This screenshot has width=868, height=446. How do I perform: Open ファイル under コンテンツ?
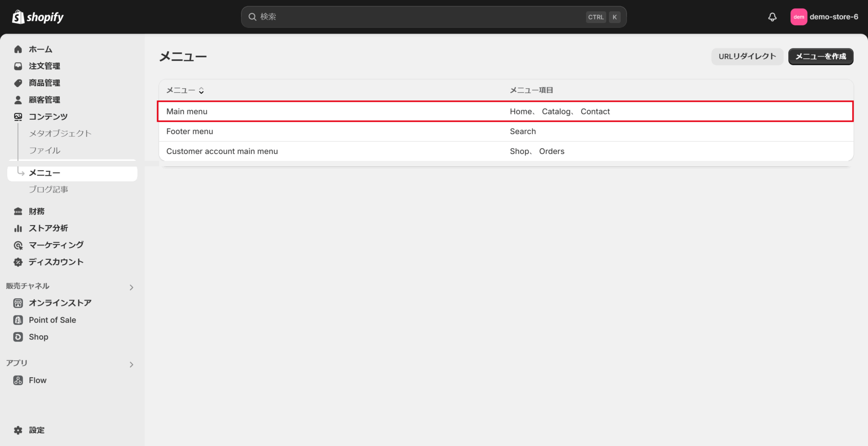coord(45,150)
